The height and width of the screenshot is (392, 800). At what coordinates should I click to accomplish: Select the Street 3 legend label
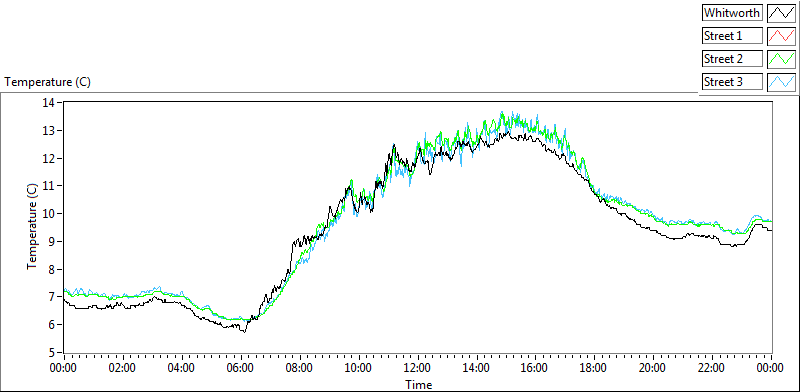732,81
